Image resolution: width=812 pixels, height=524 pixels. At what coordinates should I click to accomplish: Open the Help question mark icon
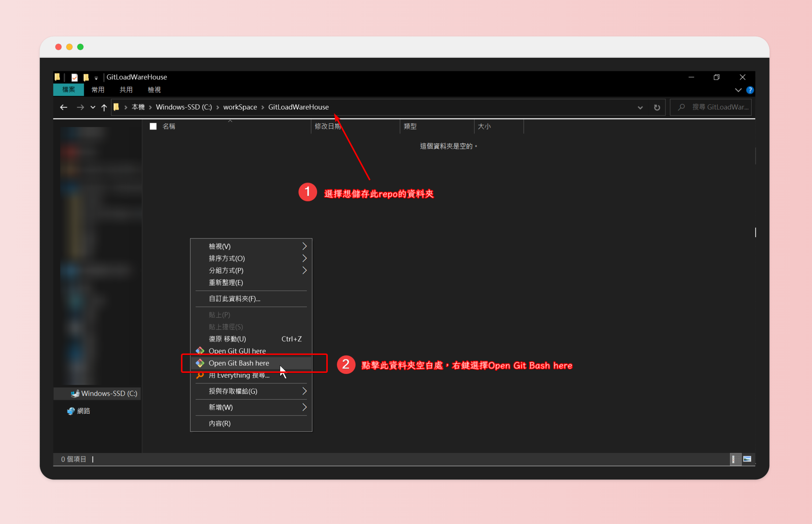750,90
